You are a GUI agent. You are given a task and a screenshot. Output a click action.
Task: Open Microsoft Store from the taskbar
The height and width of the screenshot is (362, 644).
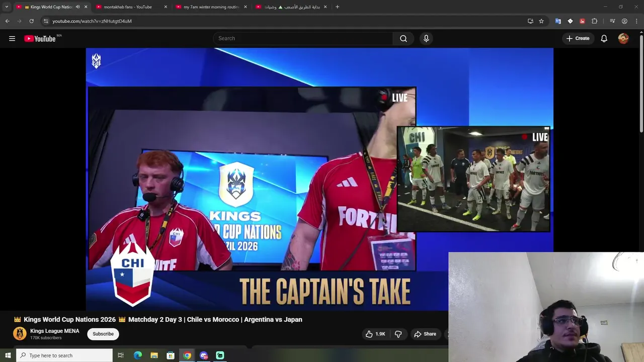click(x=171, y=355)
